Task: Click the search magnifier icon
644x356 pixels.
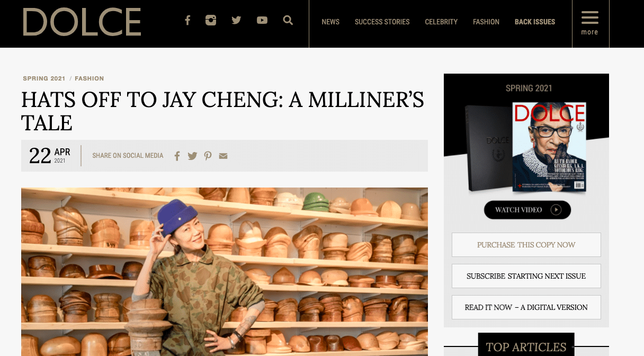Action: point(288,20)
